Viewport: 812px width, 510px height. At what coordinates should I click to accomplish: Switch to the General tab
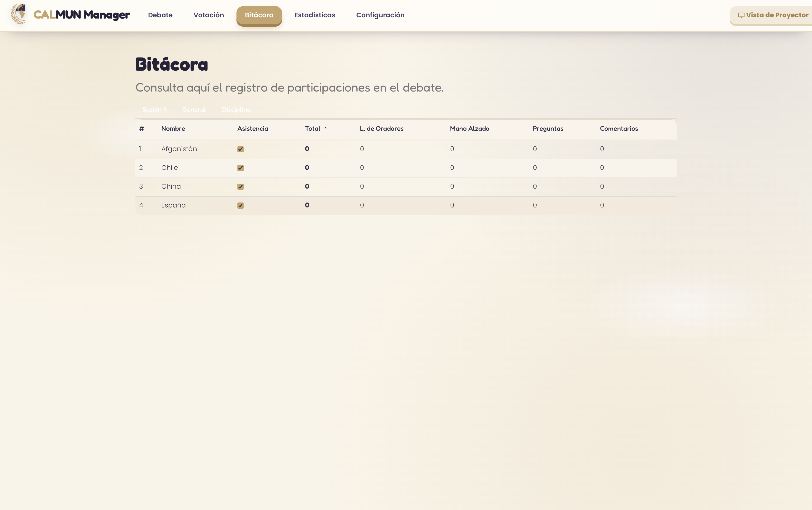[x=194, y=110]
